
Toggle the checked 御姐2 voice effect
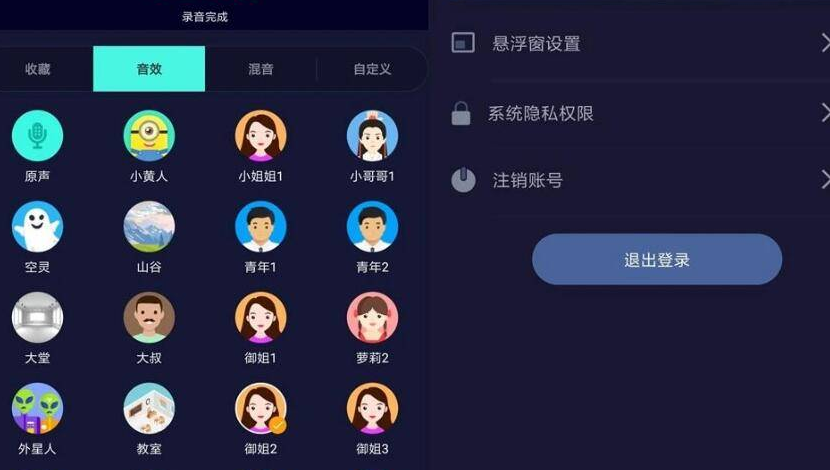pyautogui.click(x=260, y=409)
